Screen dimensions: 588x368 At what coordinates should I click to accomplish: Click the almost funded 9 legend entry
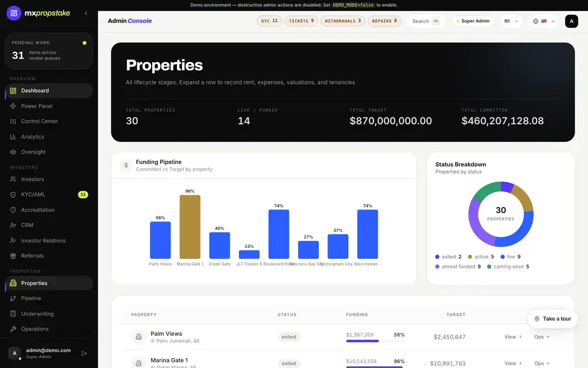pos(458,267)
